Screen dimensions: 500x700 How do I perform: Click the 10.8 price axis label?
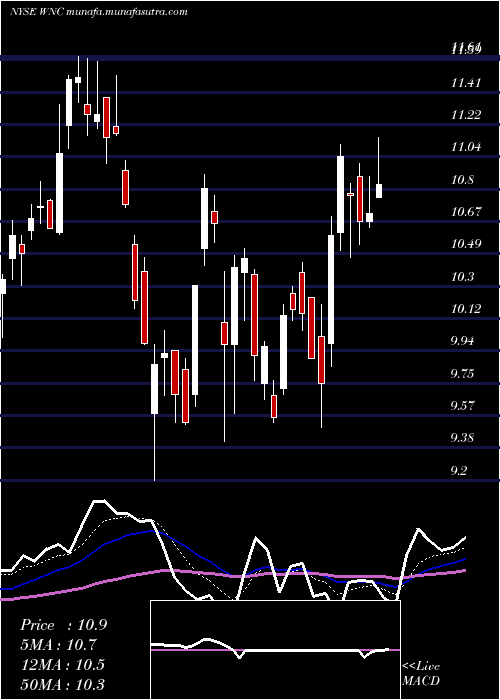pos(463,180)
